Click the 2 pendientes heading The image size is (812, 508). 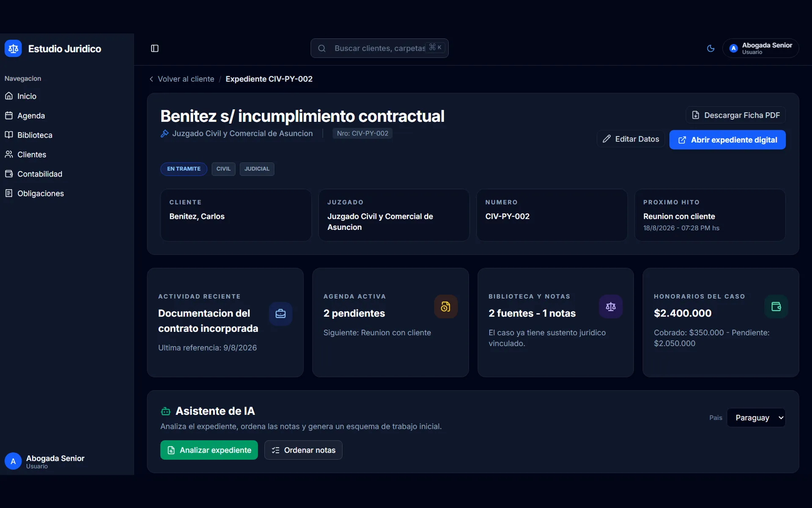tap(354, 313)
